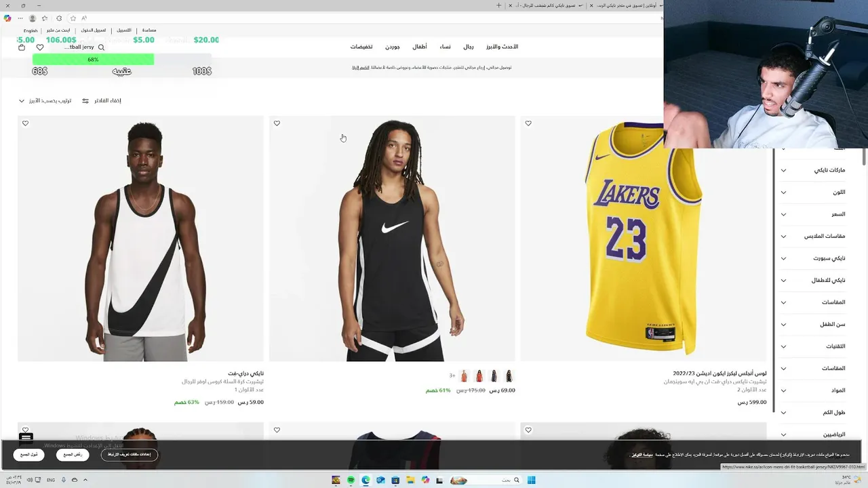
Task: Favorite the Lakers 23 jersey product
Action: pyautogui.click(x=528, y=123)
